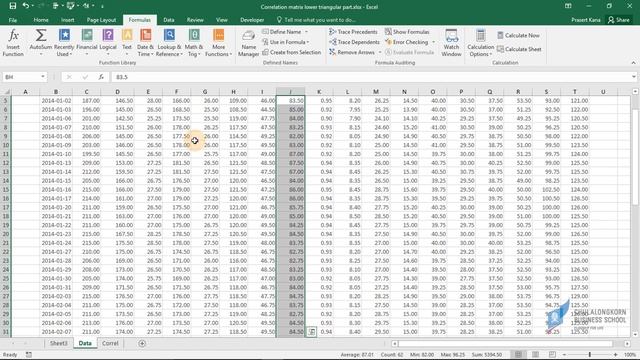
Task: Switch to Page Break Preview in status bar
Action: point(552,354)
